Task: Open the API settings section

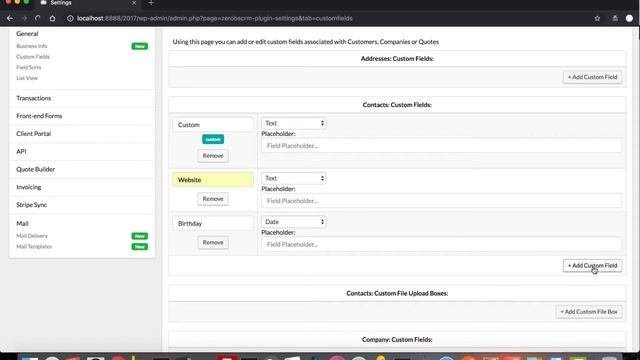Action: coord(21,151)
